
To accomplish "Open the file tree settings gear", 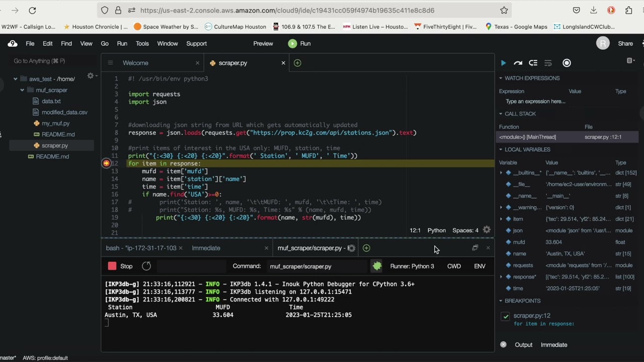I will click(x=91, y=76).
